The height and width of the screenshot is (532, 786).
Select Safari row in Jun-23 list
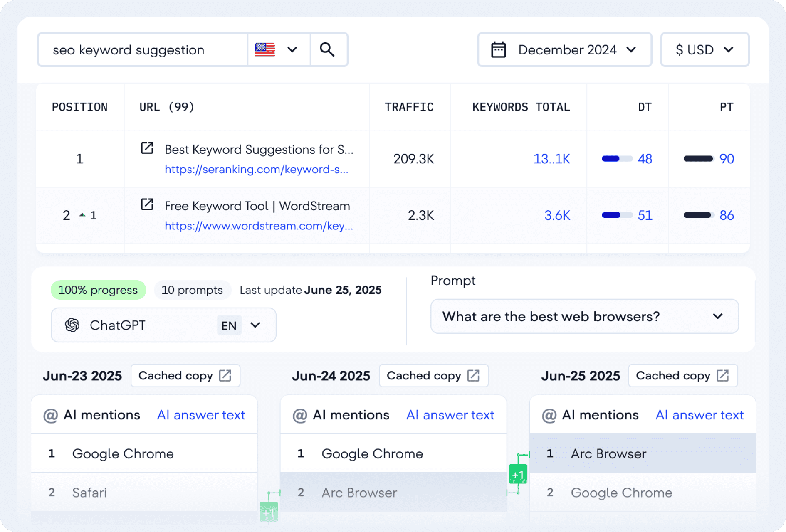pos(144,493)
